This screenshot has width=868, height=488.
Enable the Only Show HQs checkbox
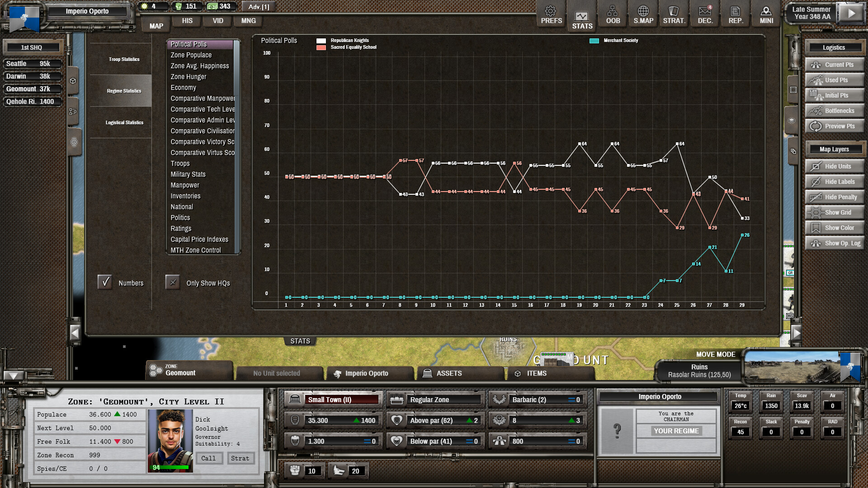click(172, 282)
